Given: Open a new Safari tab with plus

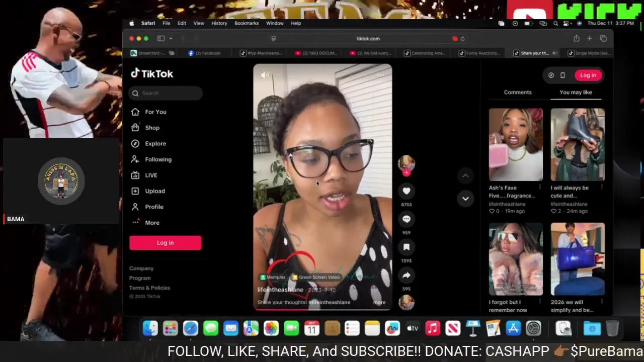Looking at the screenshot, I should [590, 38].
